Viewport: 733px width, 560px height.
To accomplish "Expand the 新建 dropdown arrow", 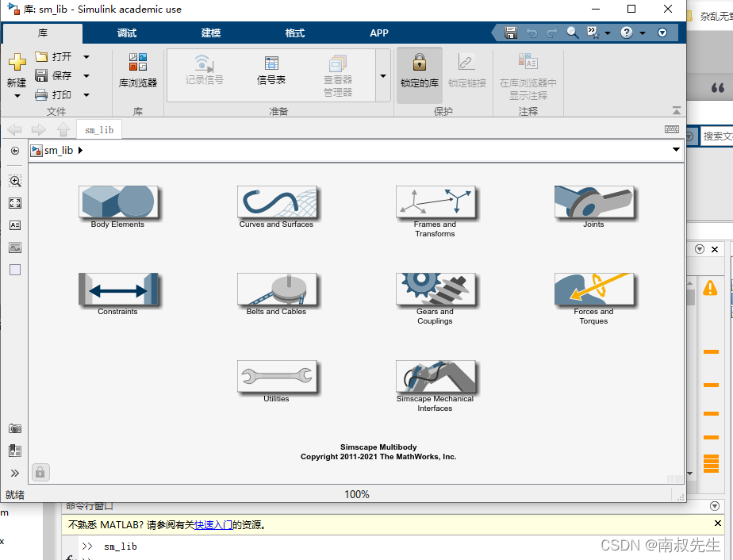I will [x=17, y=96].
